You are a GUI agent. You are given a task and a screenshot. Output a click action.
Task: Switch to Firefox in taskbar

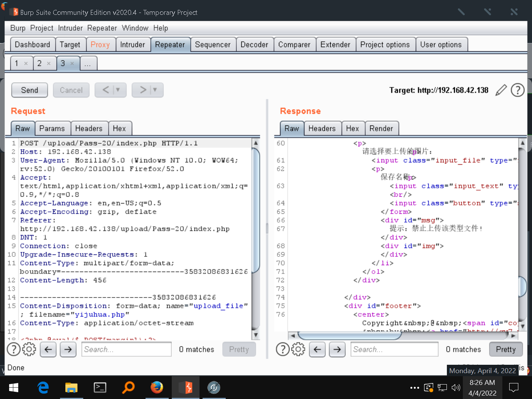[157, 388]
